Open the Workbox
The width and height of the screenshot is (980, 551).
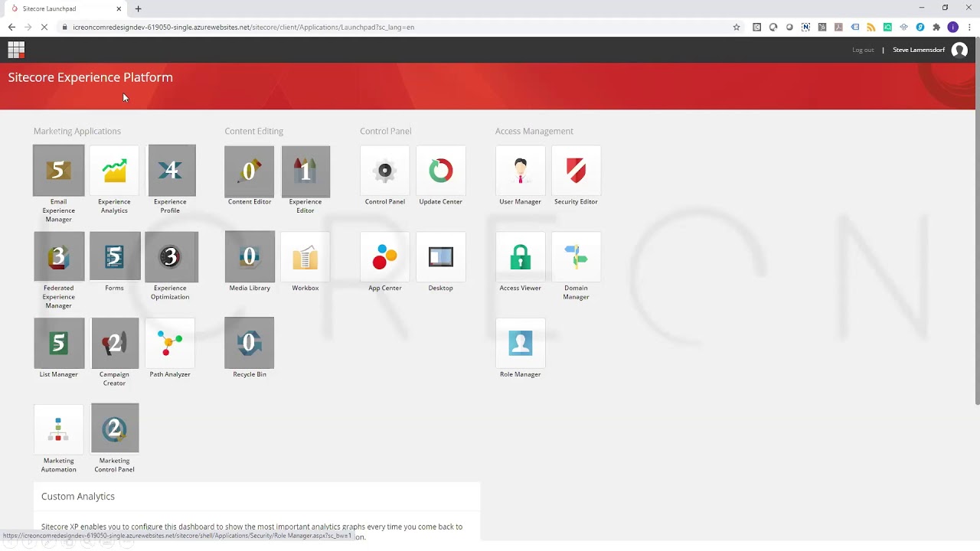click(305, 257)
